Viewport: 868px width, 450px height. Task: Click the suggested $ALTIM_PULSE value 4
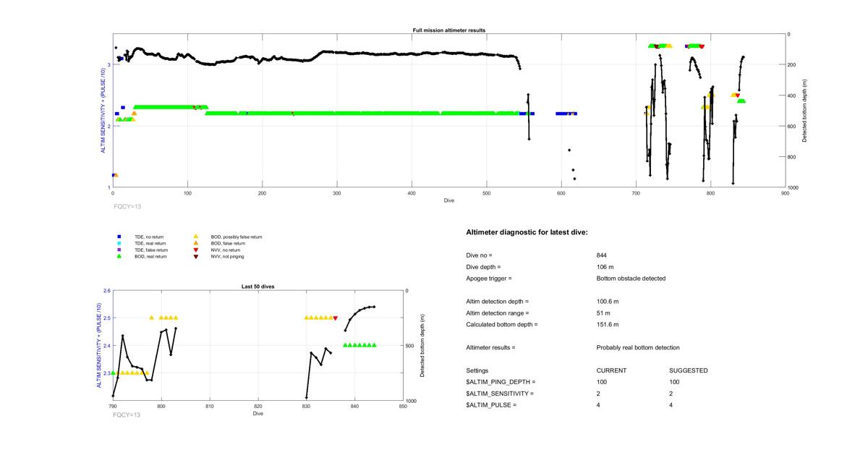click(671, 405)
